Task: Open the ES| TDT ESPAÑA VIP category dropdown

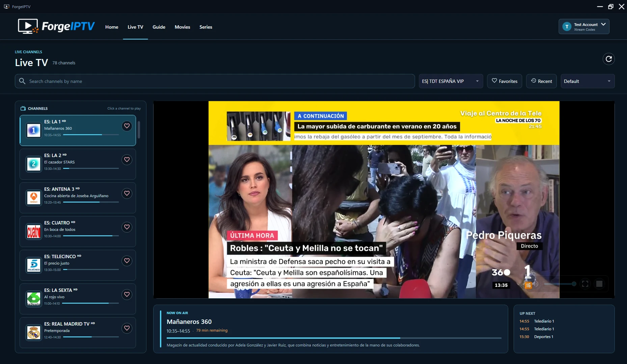Action: pos(451,81)
